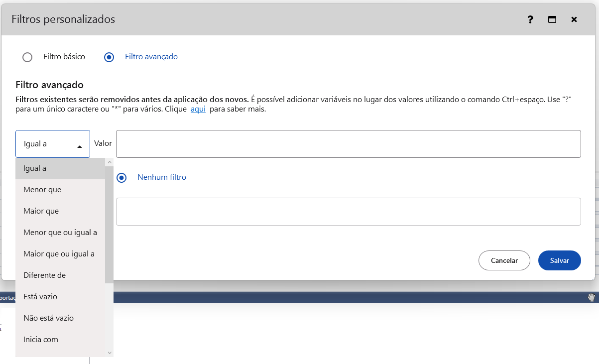599x364 pixels.
Task: Select the Filtro básico radio button
Action: pyautogui.click(x=27, y=57)
